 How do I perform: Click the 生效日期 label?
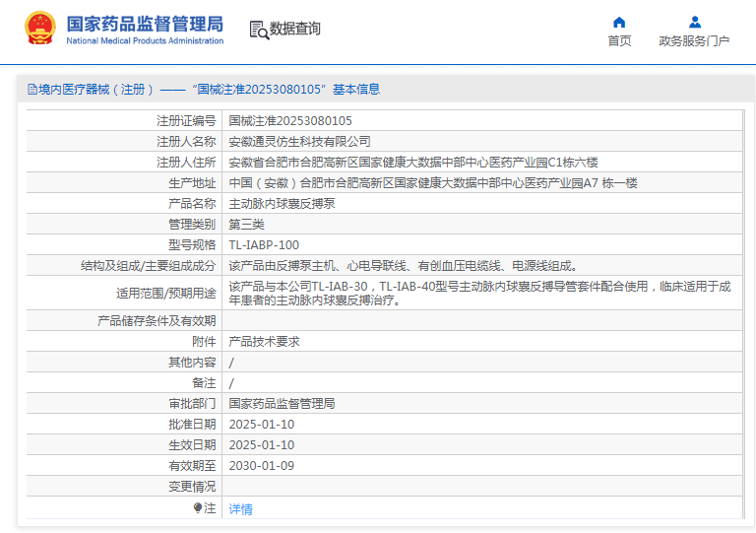pyautogui.click(x=192, y=445)
